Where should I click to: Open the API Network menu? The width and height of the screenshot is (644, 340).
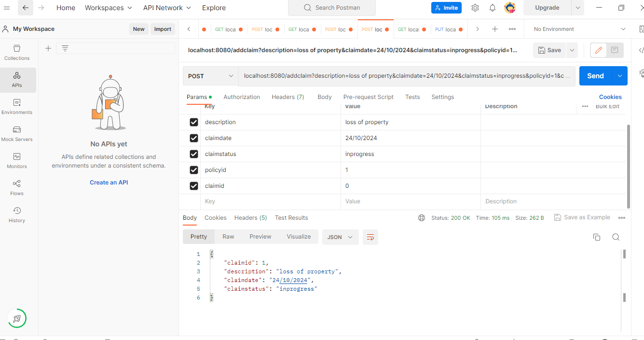pyautogui.click(x=167, y=8)
